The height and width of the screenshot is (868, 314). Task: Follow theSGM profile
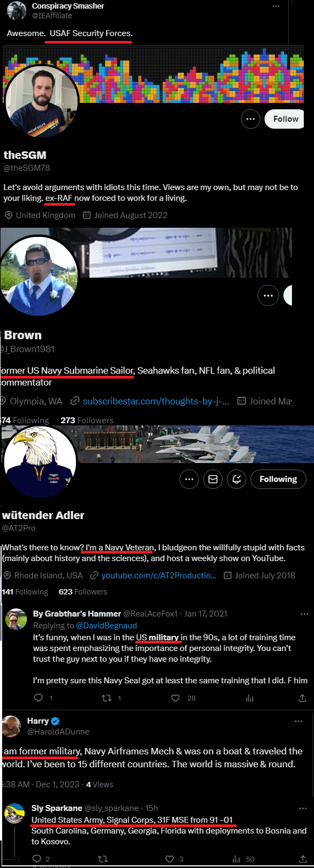point(284,119)
